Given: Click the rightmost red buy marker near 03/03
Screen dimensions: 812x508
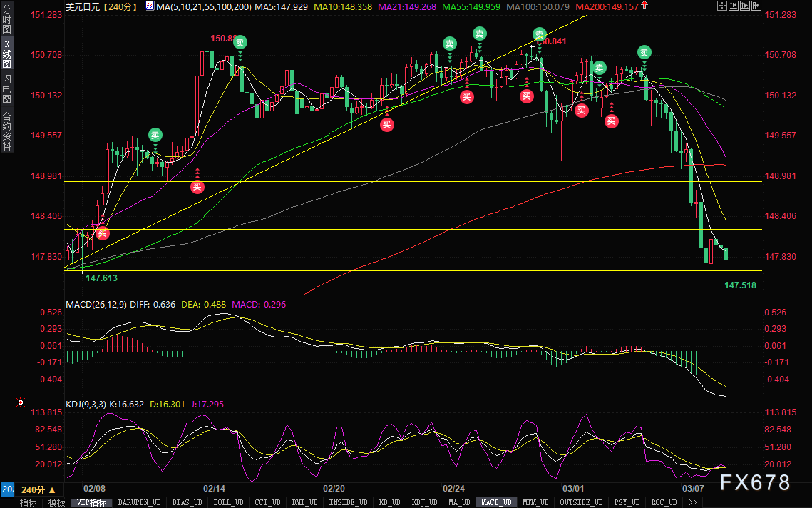Looking at the screenshot, I should (612, 121).
